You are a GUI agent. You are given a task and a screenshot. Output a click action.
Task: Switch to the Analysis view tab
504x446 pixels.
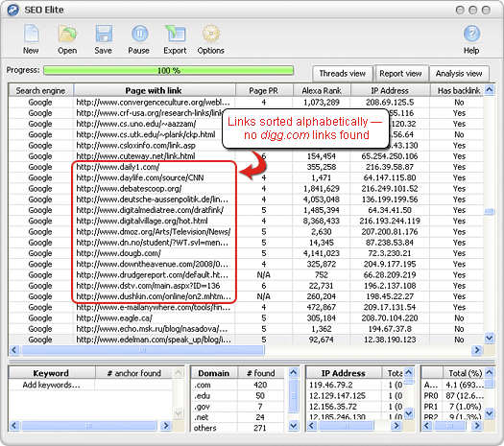pyautogui.click(x=459, y=74)
